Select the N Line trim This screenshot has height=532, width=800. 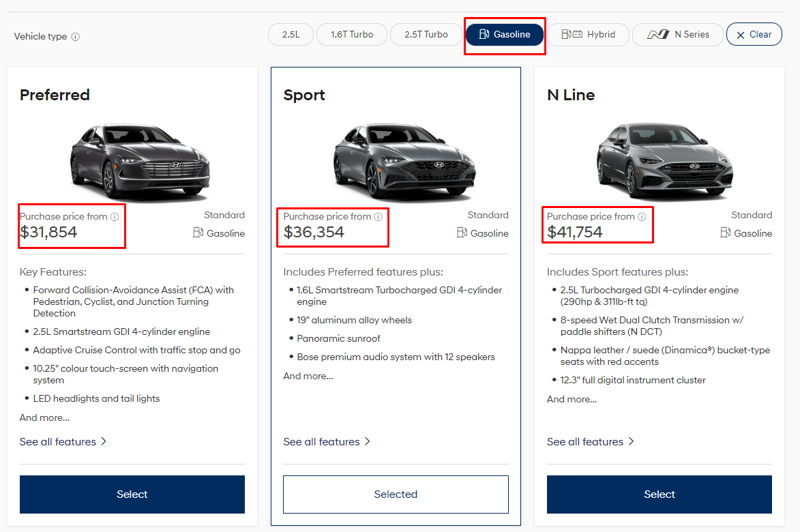click(x=660, y=494)
